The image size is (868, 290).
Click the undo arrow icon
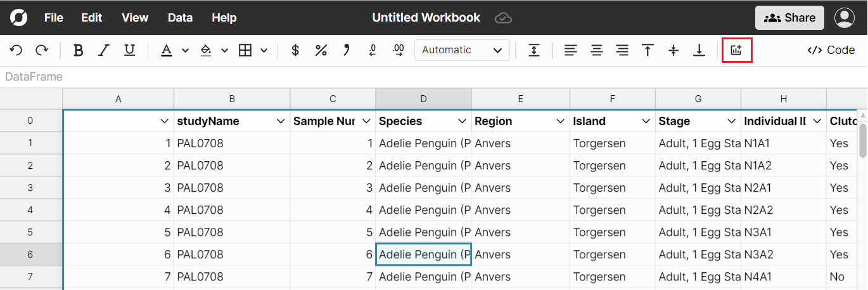click(16, 50)
